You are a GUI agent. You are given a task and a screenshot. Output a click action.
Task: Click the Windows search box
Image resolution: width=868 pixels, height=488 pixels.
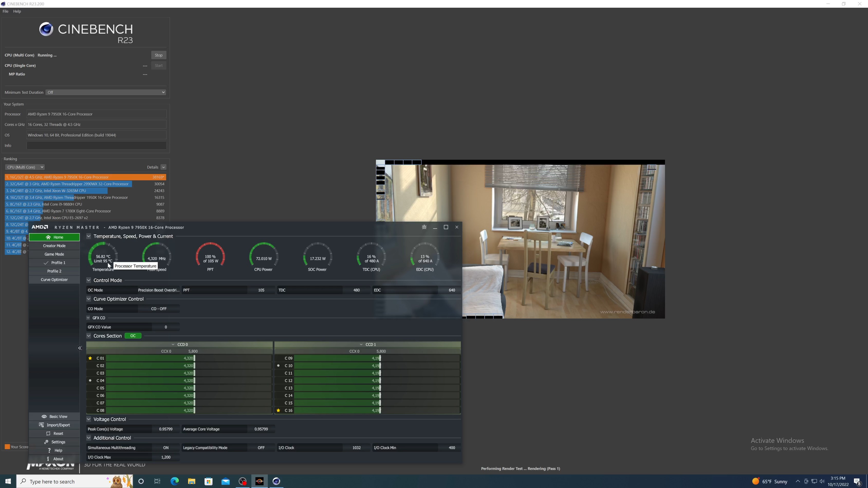75,481
